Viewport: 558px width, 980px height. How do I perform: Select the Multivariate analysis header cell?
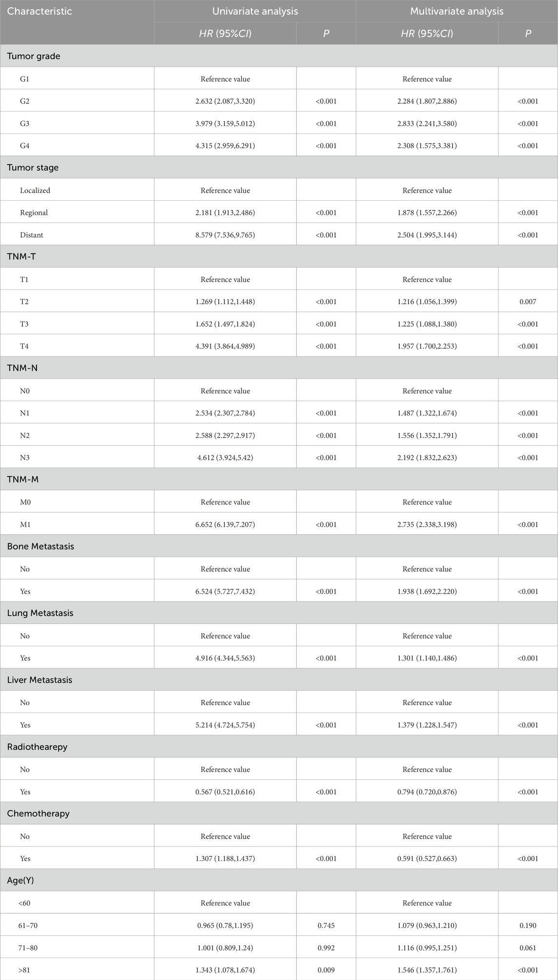click(457, 11)
